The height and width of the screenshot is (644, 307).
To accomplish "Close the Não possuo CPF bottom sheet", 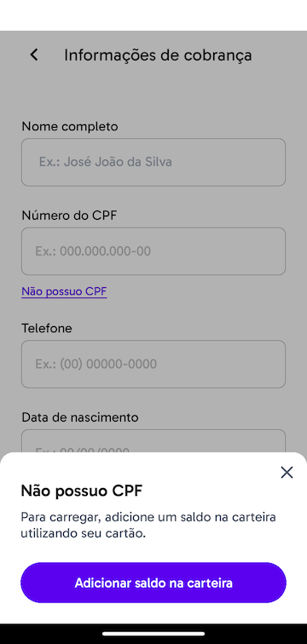I will tap(287, 472).
